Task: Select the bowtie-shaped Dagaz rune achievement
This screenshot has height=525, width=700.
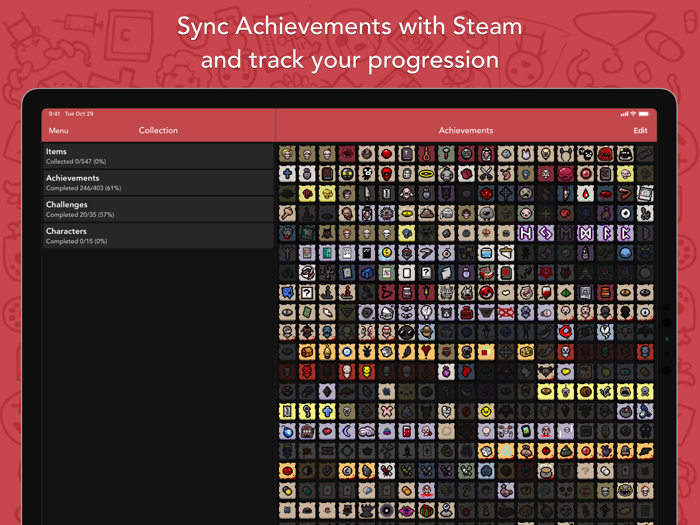Action: point(585,233)
